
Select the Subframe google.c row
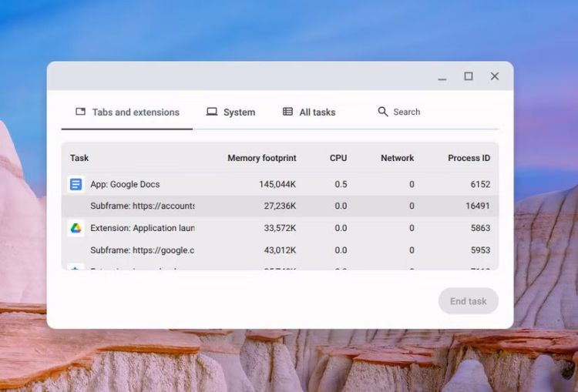[x=277, y=250]
